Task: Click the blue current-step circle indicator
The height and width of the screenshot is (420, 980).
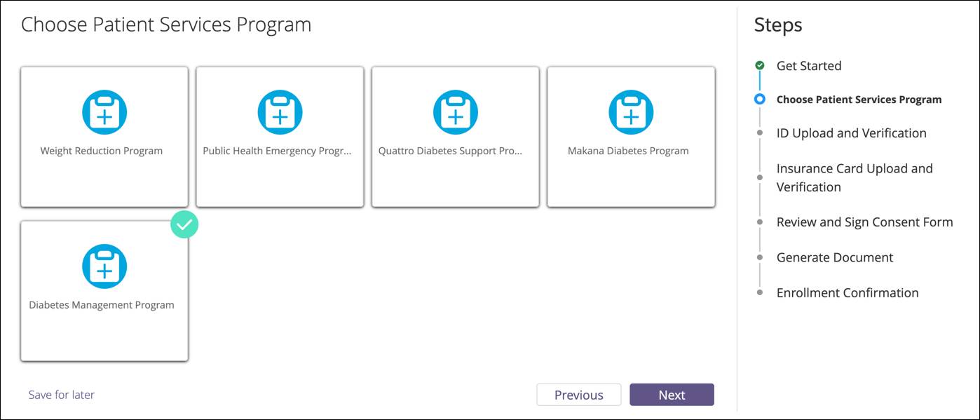Action: tap(759, 100)
